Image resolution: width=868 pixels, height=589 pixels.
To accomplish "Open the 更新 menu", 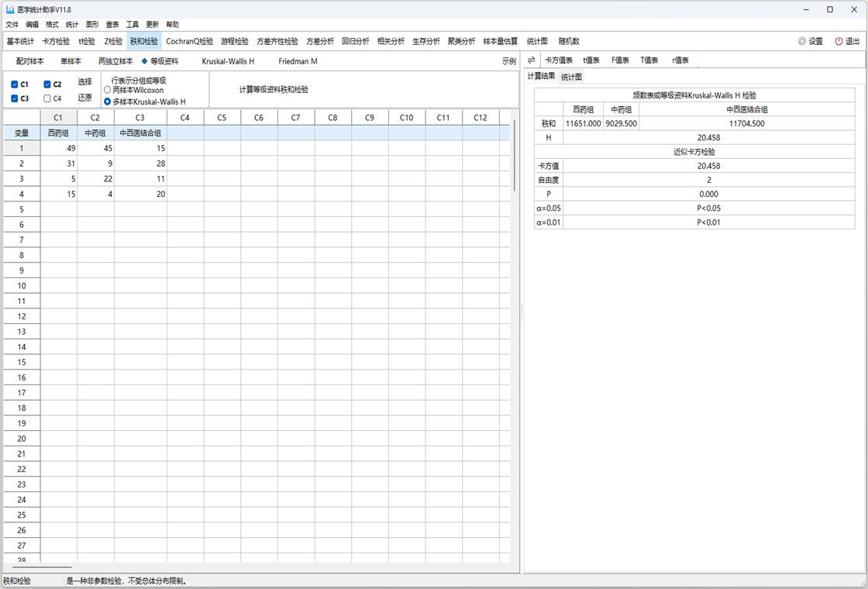I will click(152, 24).
